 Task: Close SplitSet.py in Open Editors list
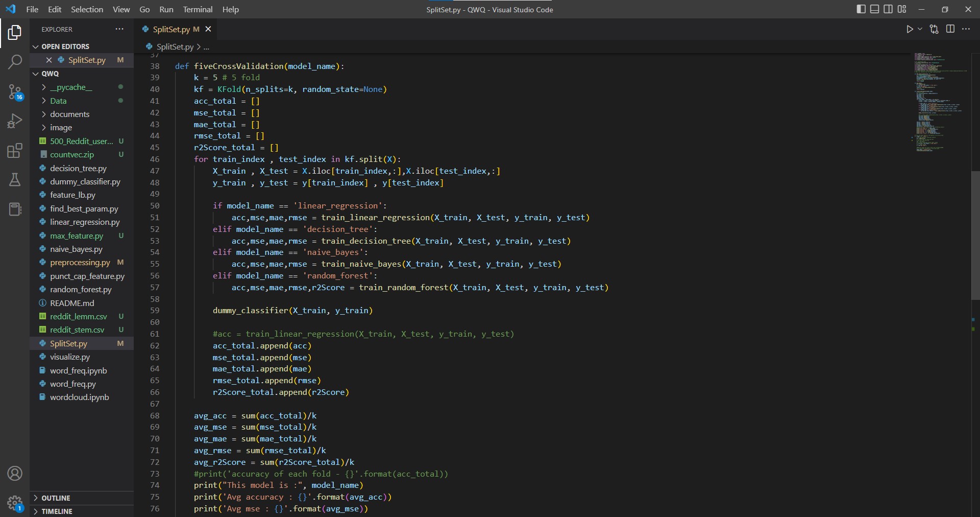pos(49,60)
